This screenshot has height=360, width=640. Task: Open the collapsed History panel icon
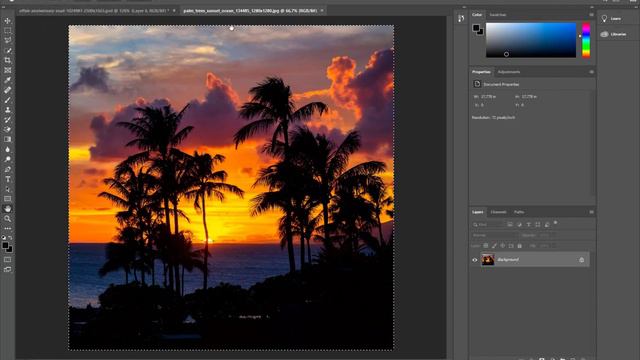461,18
